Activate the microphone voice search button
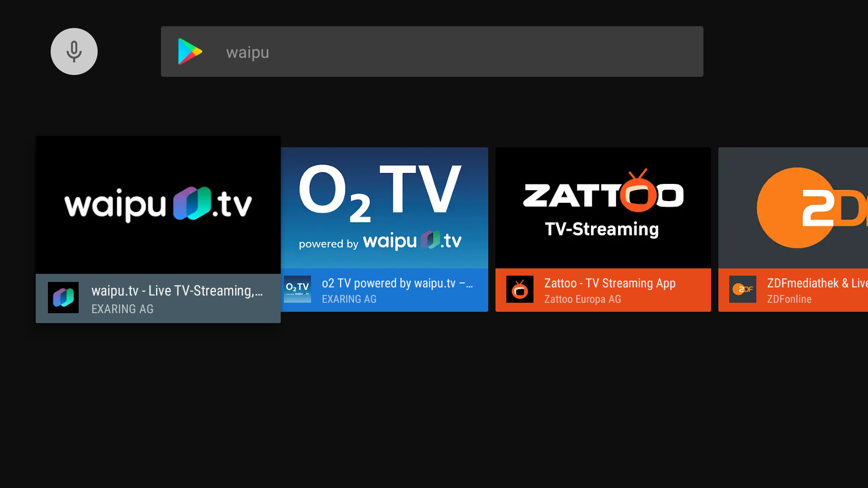 [x=74, y=52]
